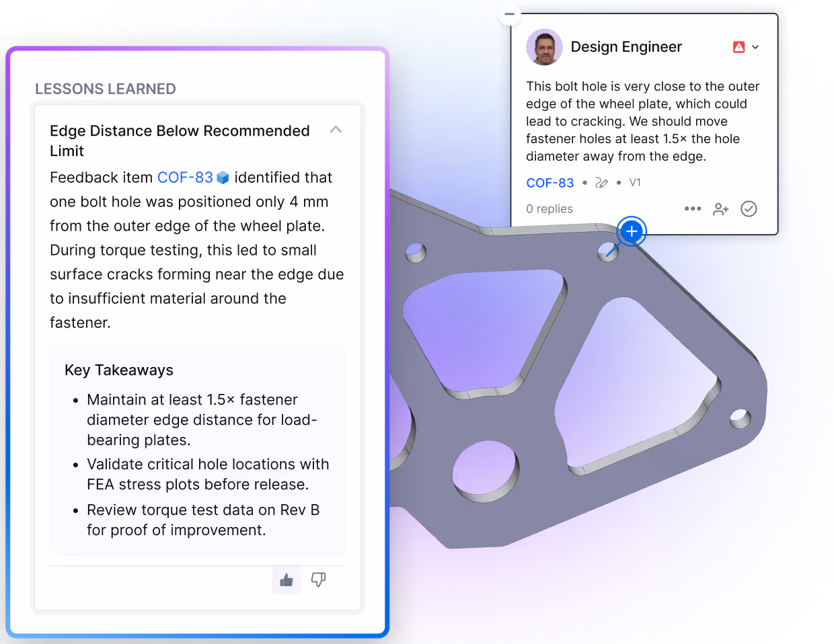The height and width of the screenshot is (644, 834).
Task: Click the large round hole on the plate
Action: 486,471
